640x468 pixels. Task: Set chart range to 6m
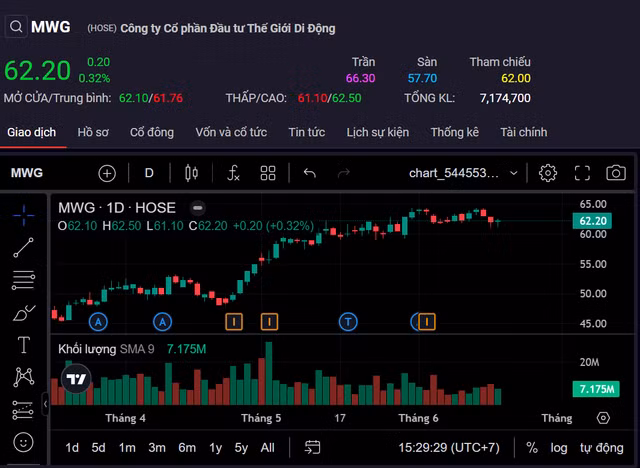click(187, 448)
